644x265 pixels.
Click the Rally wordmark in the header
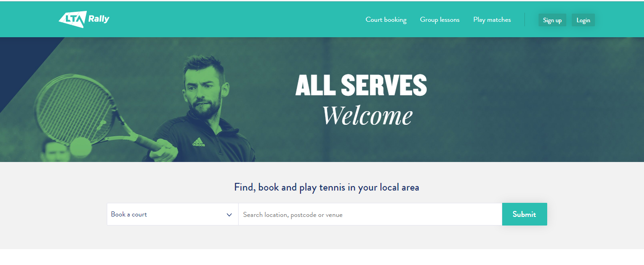tap(99, 19)
